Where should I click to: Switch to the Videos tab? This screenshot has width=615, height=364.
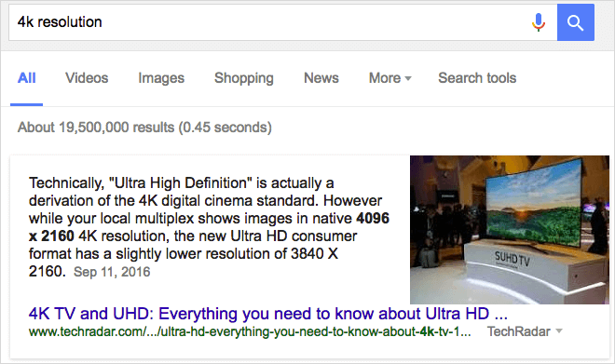coord(87,78)
